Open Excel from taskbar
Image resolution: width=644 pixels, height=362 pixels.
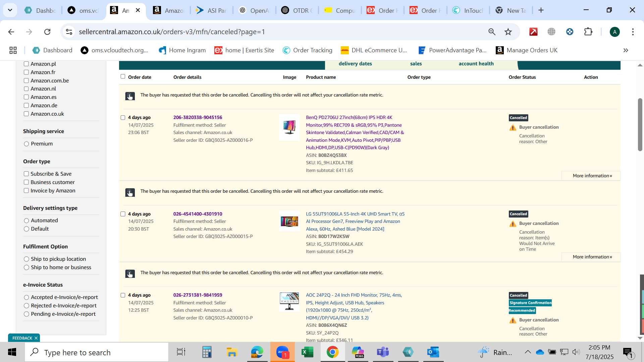(x=307, y=352)
